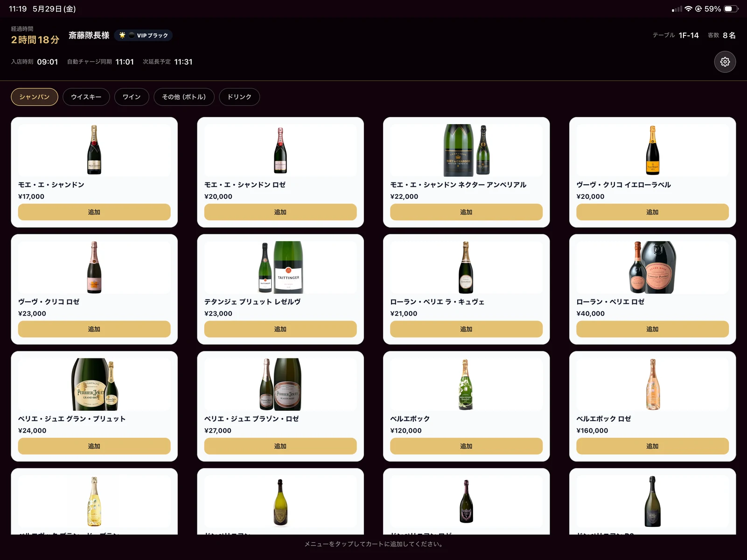The image size is (747, 560).
Task: Tap the ベルエポック ロゼ product name
Action: click(604, 419)
